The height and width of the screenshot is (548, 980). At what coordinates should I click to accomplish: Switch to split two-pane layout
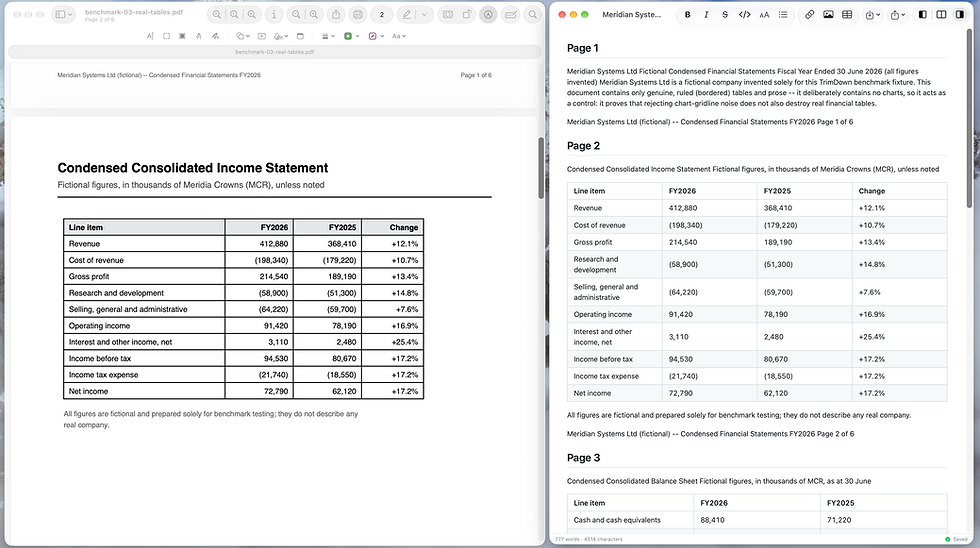click(941, 14)
